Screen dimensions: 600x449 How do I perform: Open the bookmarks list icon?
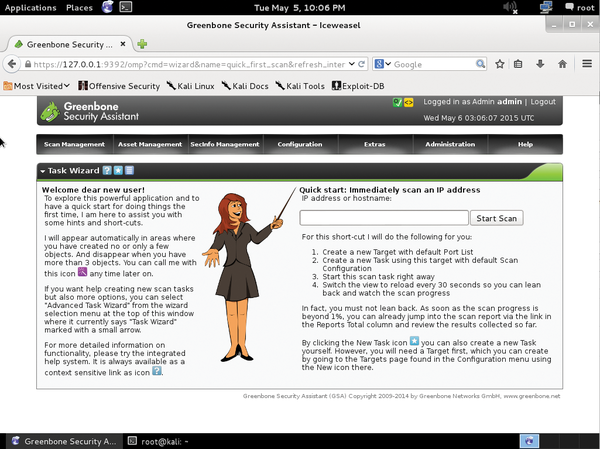[x=518, y=64]
